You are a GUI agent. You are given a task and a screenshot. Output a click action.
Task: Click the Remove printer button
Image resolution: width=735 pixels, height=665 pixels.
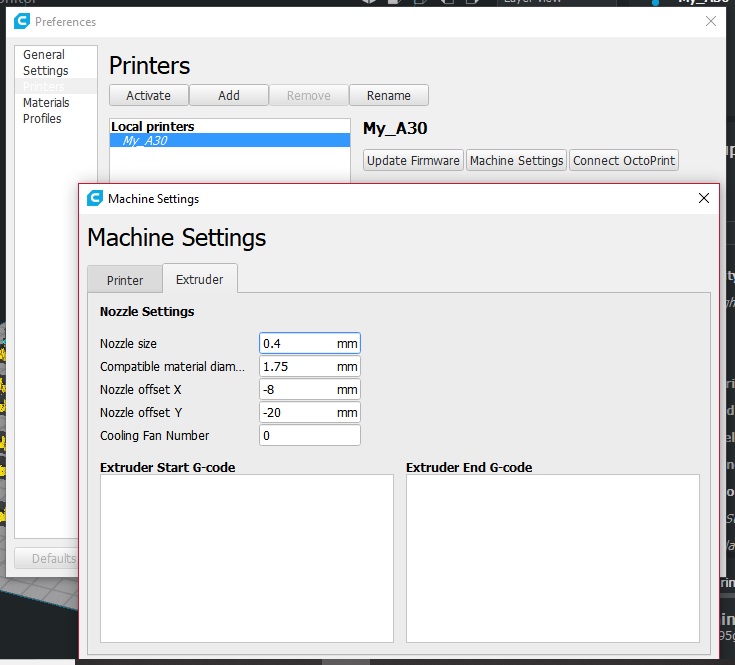[309, 95]
